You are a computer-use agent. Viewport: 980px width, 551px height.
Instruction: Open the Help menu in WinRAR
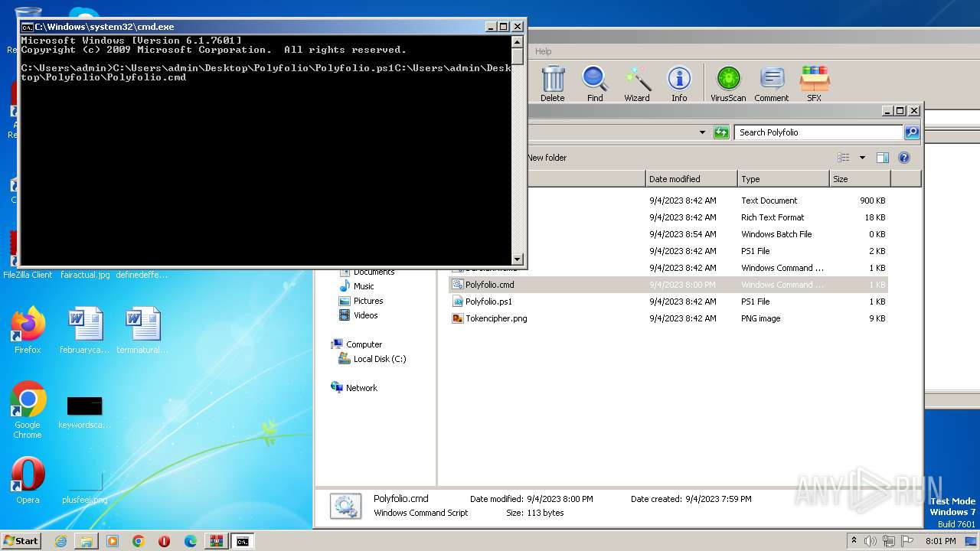coord(543,51)
